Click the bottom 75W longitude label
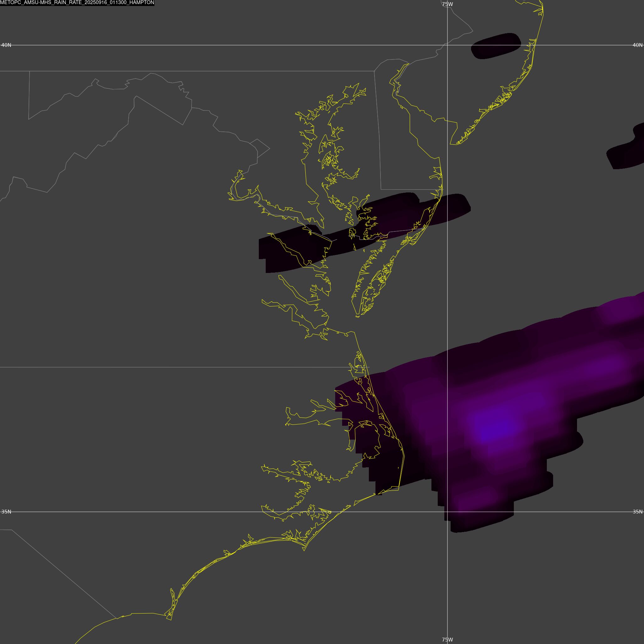Screen dimensions: 644x644 click(x=447, y=640)
